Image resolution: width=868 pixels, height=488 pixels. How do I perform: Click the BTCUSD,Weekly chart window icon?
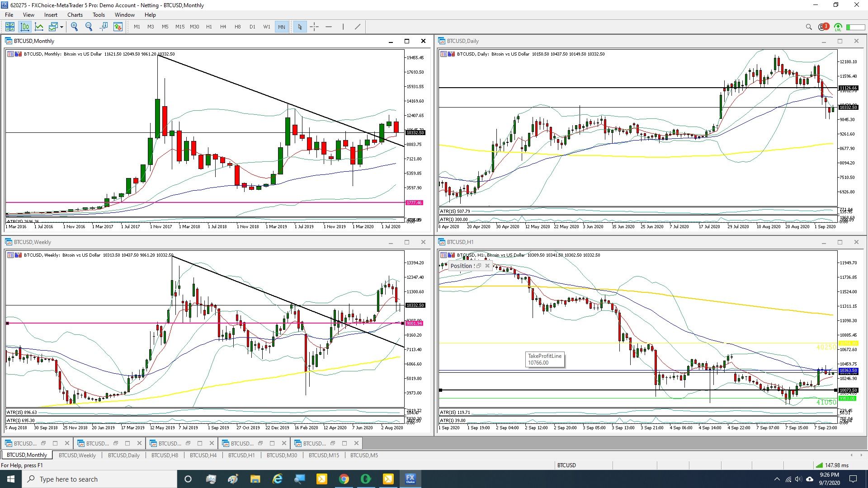point(9,242)
